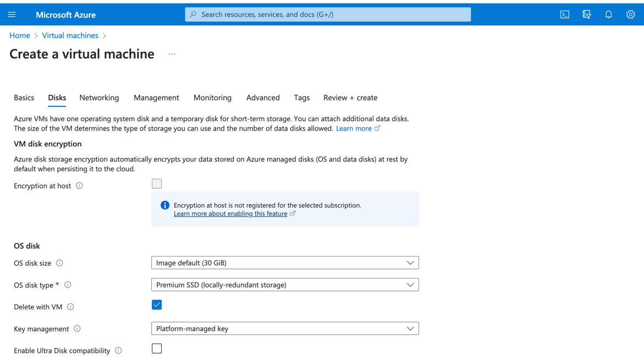Click the Microsoft Azure logo text

click(65, 15)
